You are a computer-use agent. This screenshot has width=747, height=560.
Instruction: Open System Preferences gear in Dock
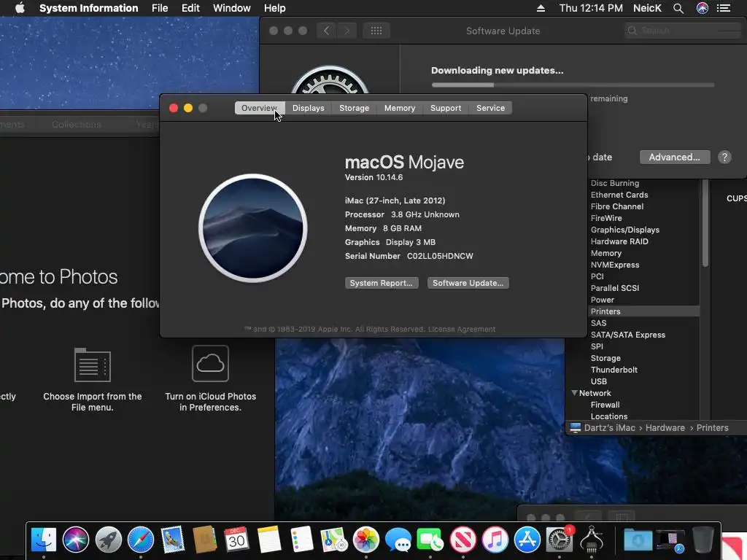coord(560,540)
